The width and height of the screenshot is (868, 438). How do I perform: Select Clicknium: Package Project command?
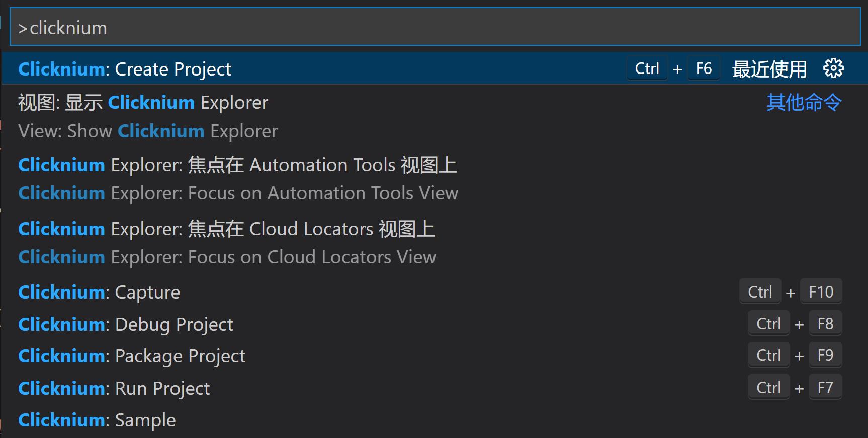pyautogui.click(x=435, y=356)
